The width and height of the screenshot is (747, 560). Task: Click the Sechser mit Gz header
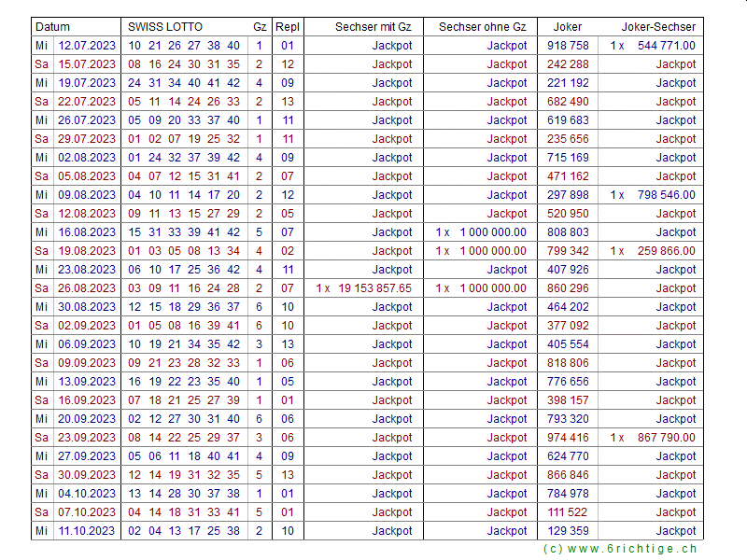373,27
